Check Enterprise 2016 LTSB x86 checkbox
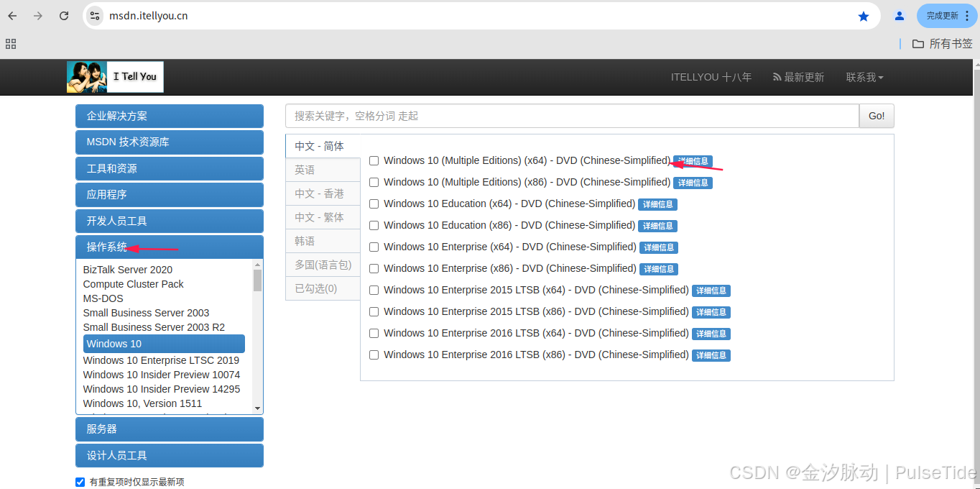 pyautogui.click(x=374, y=355)
